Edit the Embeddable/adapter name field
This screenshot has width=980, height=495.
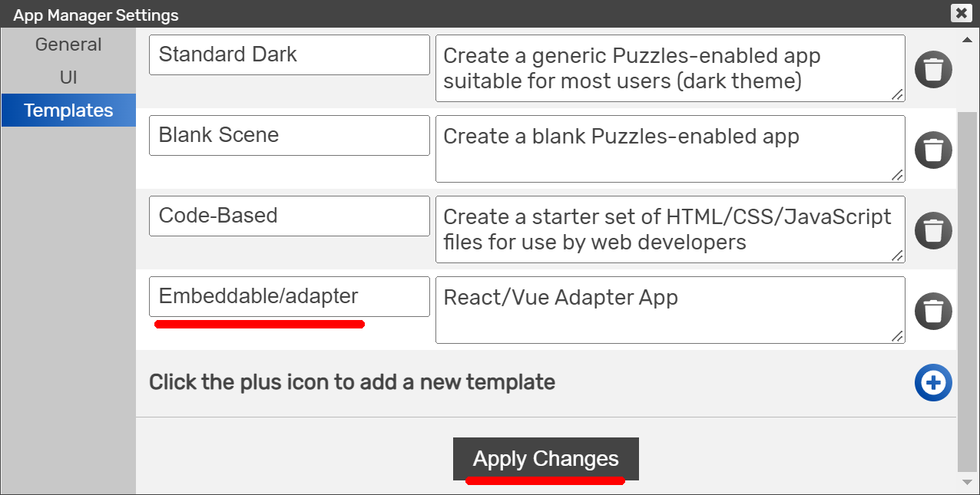(x=290, y=297)
